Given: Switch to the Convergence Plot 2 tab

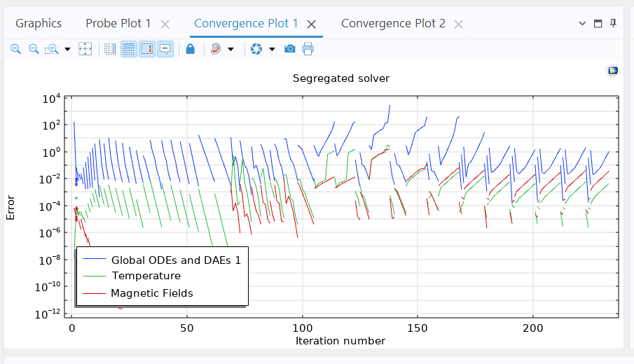Looking at the screenshot, I should (x=392, y=23).
